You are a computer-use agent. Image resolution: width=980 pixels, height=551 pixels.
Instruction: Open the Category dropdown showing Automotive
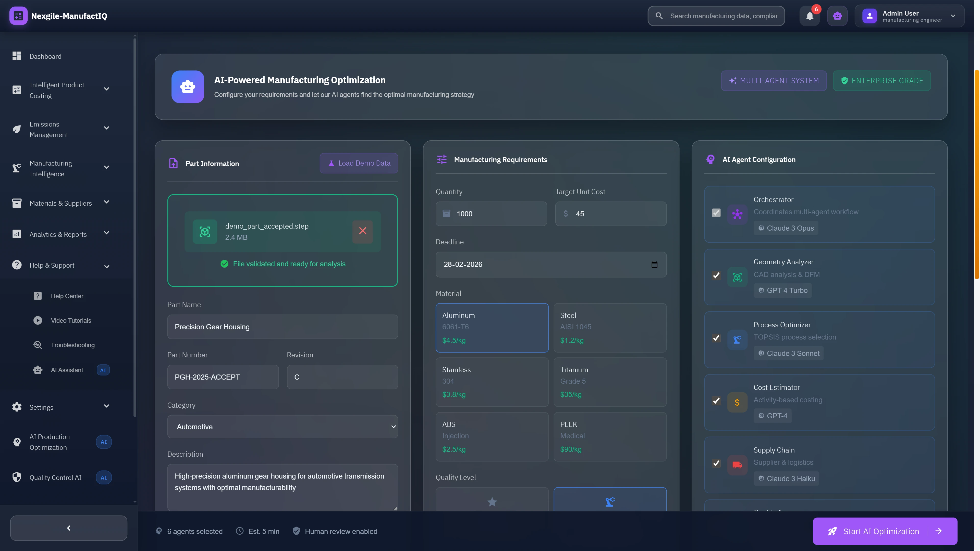[282, 427]
